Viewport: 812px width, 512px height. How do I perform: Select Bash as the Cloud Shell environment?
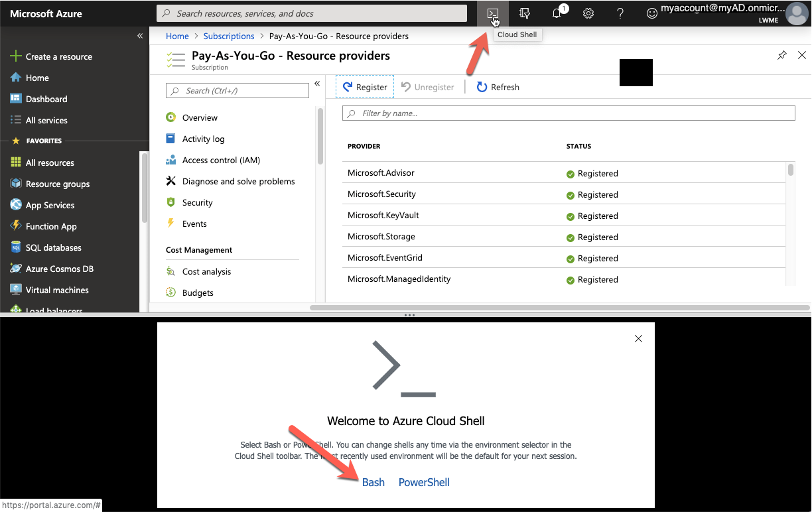coord(373,482)
